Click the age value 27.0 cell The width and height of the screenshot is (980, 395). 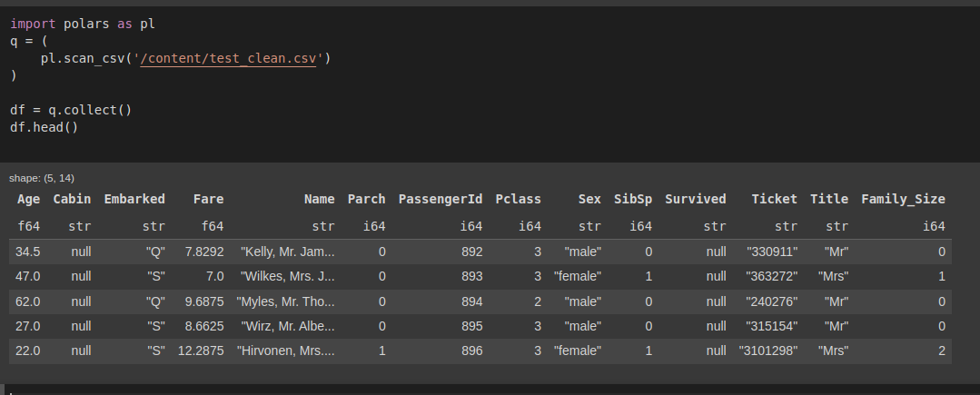[28, 325]
